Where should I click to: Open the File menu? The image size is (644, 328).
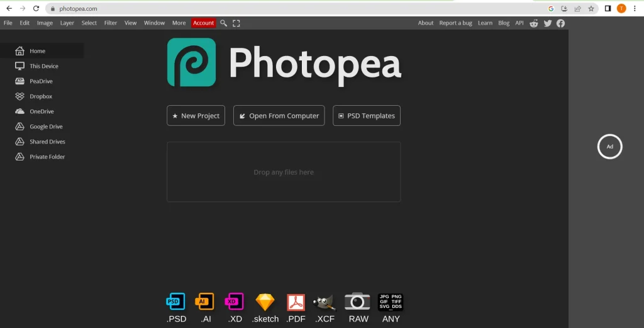8,23
